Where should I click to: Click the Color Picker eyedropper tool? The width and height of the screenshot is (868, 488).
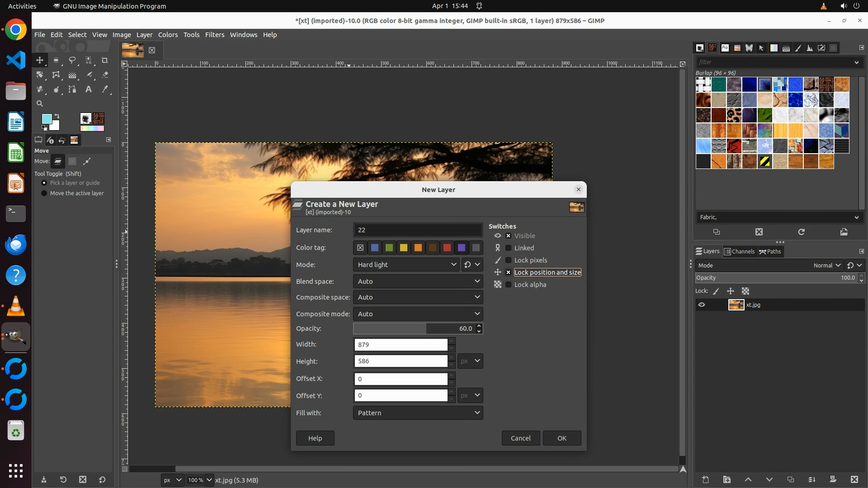[x=105, y=89]
